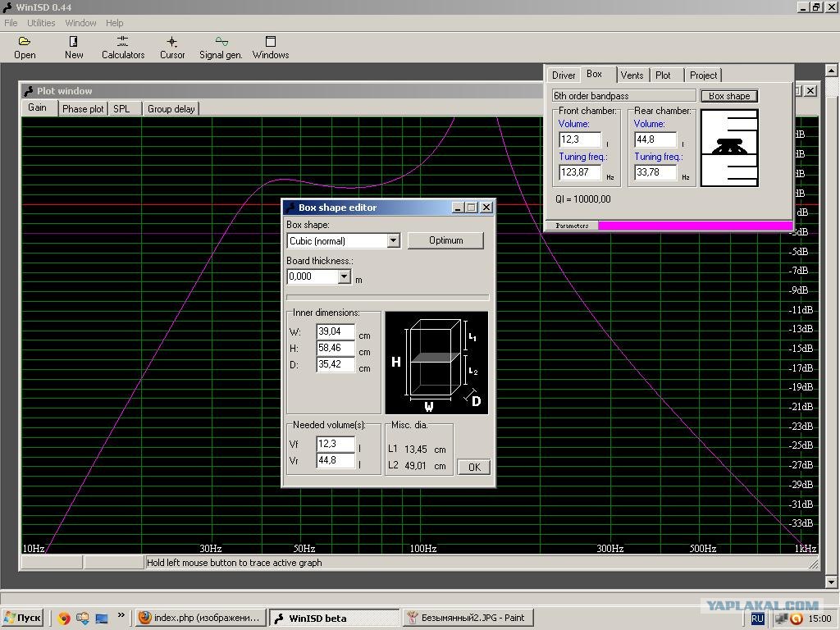Image resolution: width=840 pixels, height=630 pixels.
Task: Click the magenta Parameters color bar
Action: tap(695, 226)
